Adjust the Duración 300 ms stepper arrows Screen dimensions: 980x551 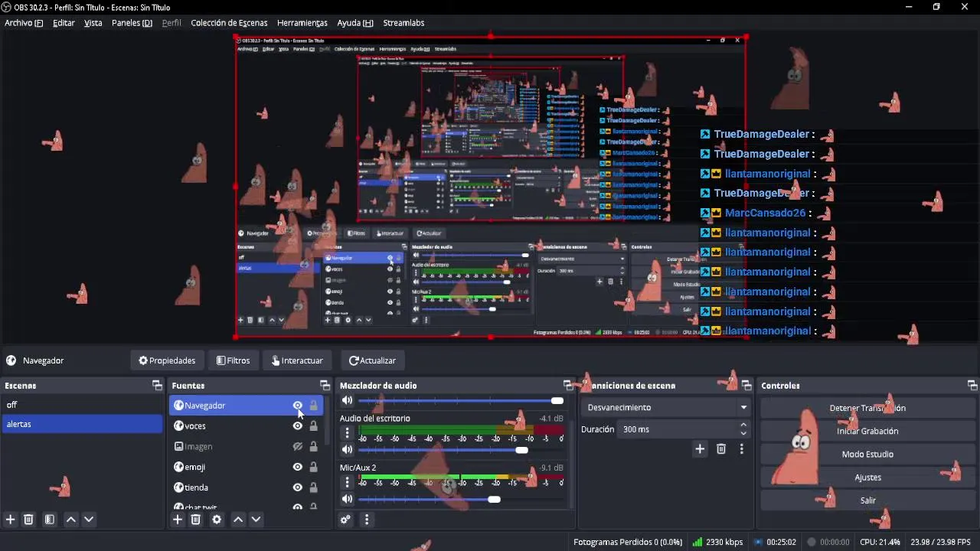(x=743, y=429)
